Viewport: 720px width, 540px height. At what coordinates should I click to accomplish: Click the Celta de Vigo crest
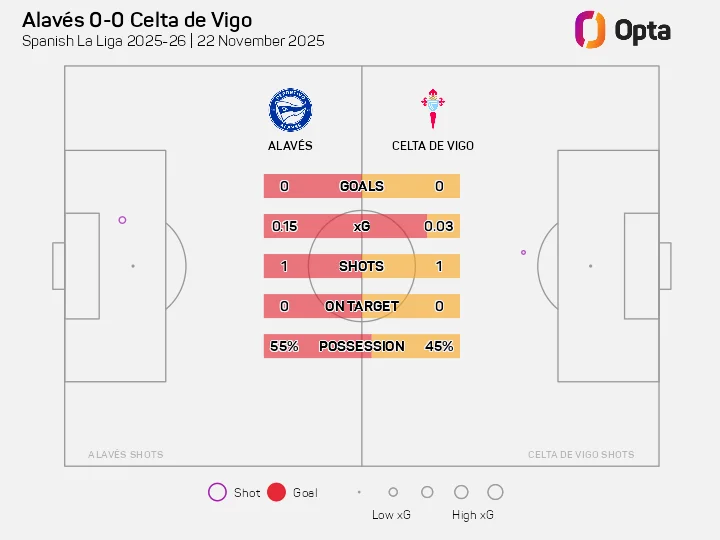click(x=432, y=109)
